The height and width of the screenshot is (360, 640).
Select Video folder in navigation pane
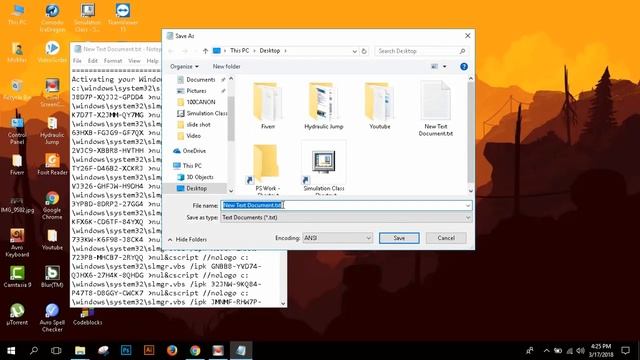point(193,136)
